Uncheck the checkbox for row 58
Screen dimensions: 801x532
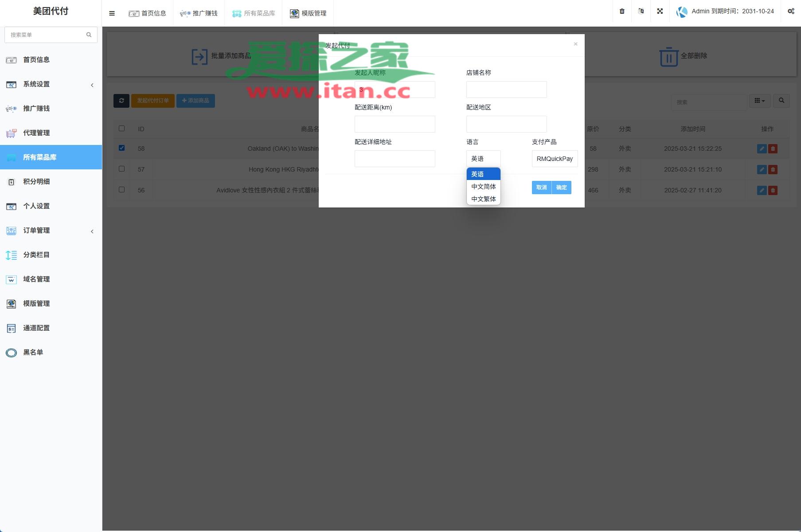[x=121, y=148]
